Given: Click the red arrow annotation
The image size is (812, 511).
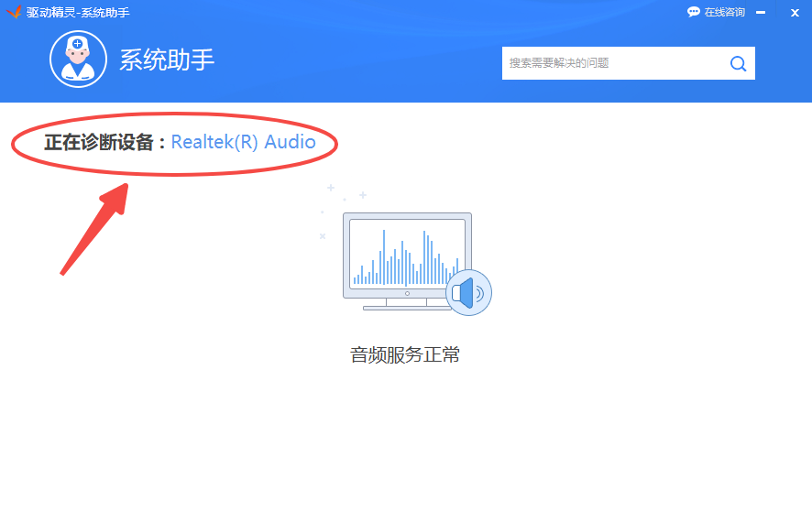Looking at the screenshot, I should click(x=93, y=227).
